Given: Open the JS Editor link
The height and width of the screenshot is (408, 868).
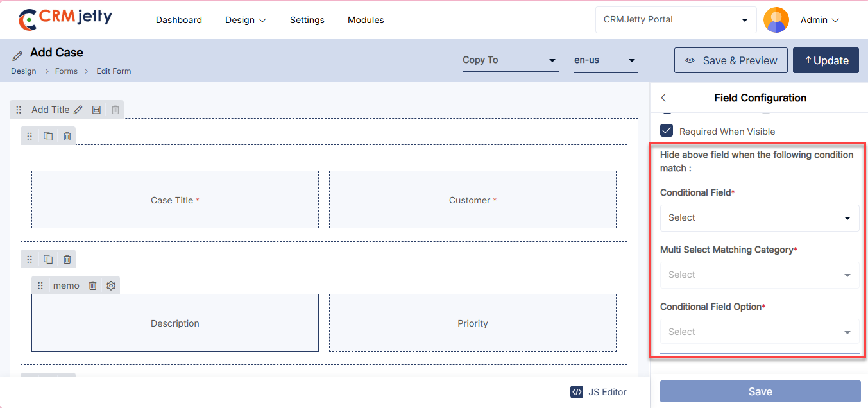Looking at the screenshot, I should tap(599, 392).
